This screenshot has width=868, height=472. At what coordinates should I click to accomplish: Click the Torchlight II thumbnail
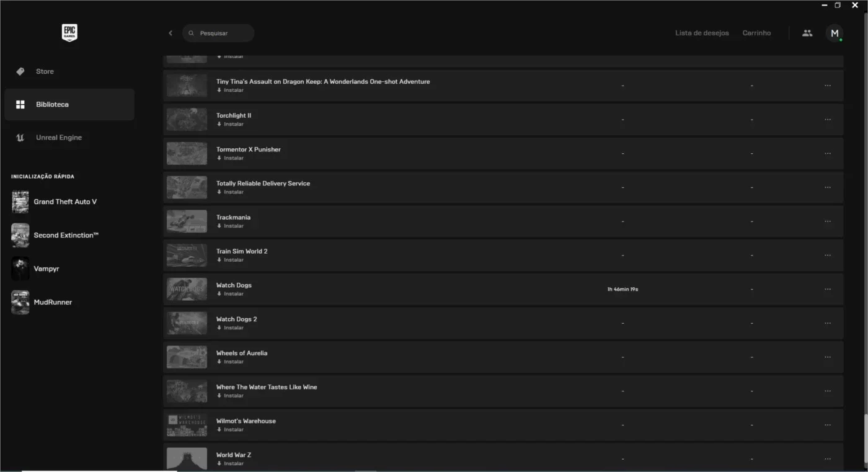pos(187,120)
